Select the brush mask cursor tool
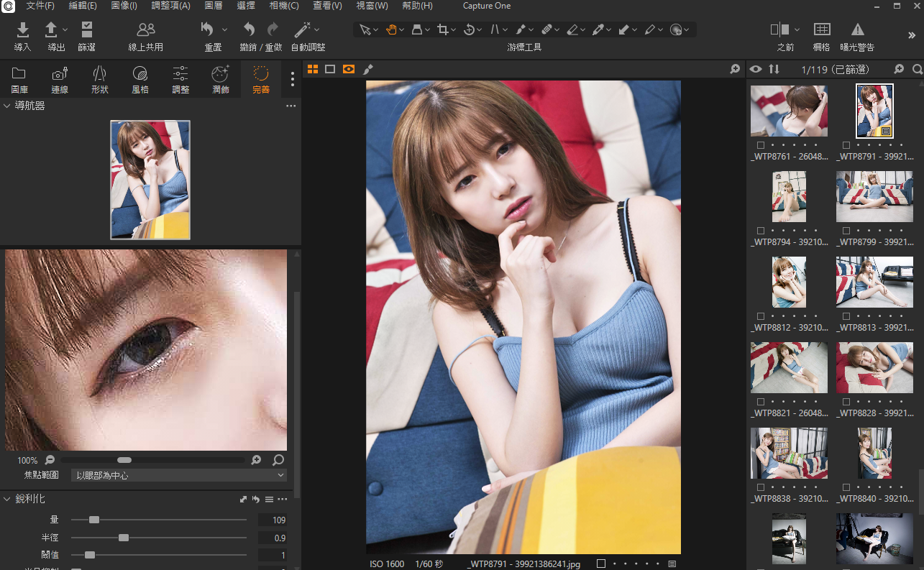This screenshot has height=570, width=924. (x=521, y=29)
